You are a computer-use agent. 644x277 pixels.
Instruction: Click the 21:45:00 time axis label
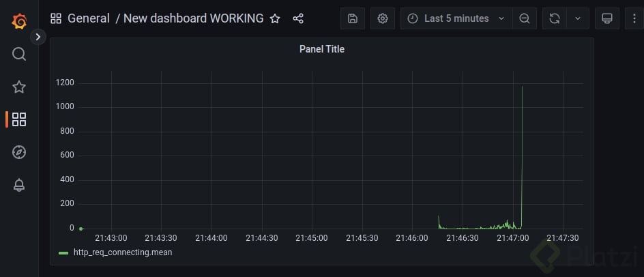tap(312, 238)
